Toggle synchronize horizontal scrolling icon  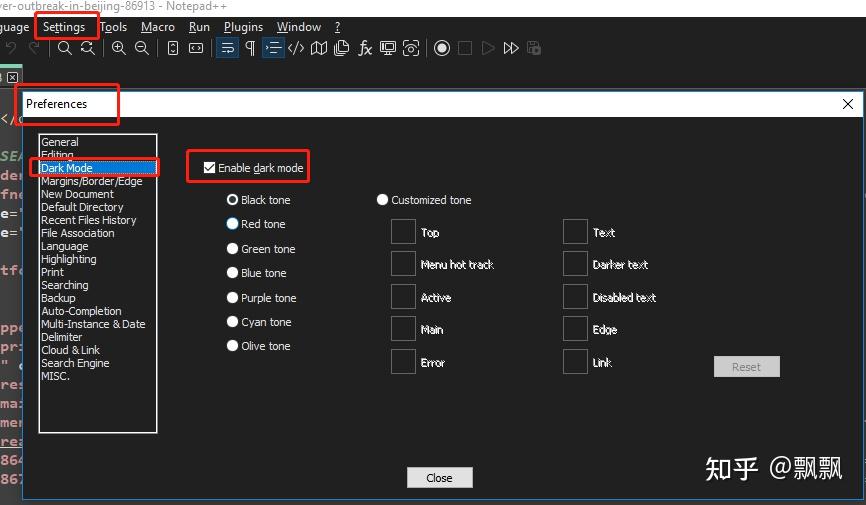click(196, 49)
